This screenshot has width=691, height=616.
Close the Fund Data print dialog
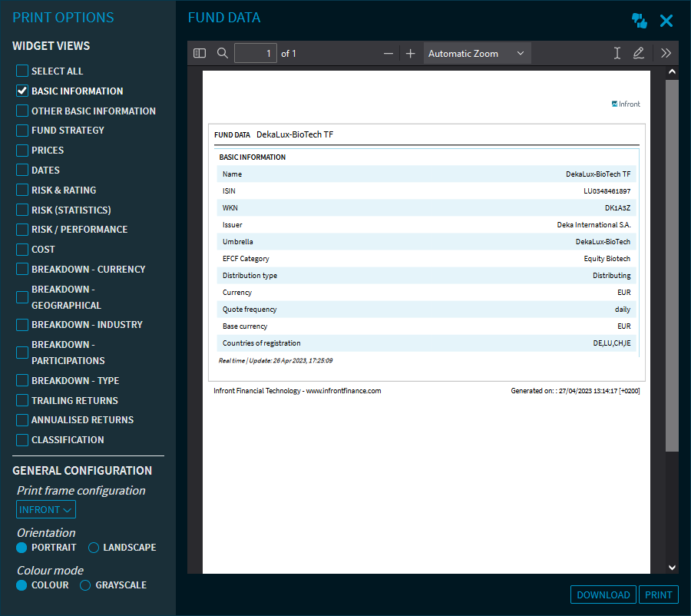tap(666, 21)
